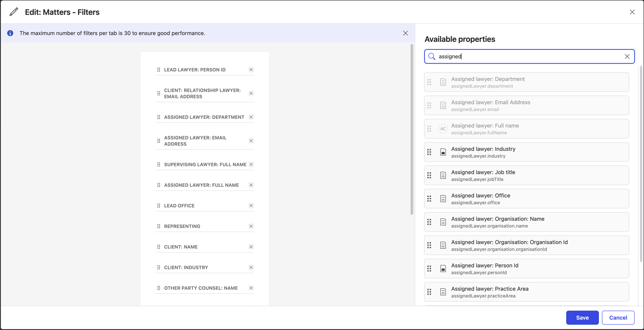Image resolution: width=644 pixels, height=330 pixels.
Task: Grab drag handle of Lead Lawyer: Person ID
Action: [158, 70]
